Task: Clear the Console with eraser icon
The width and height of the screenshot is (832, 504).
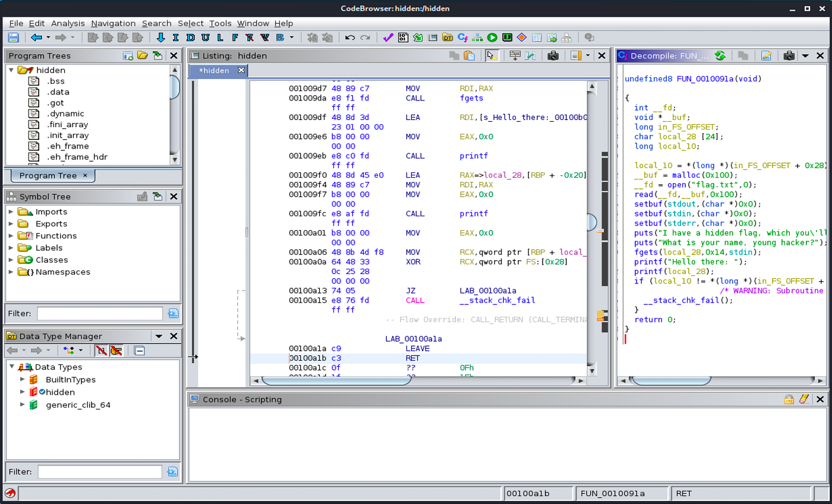Action: coord(804,399)
